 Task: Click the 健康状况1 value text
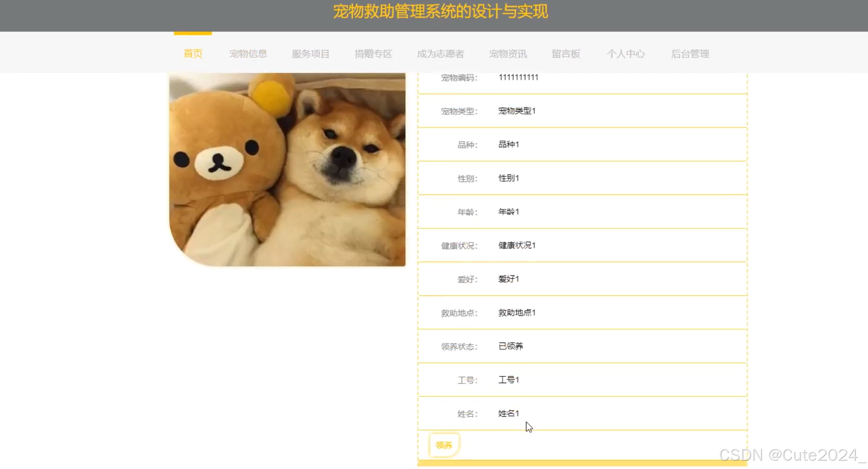[x=517, y=245]
